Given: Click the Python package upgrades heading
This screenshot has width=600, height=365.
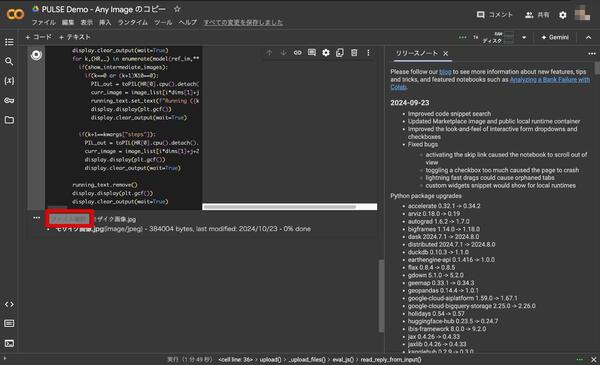Looking at the screenshot, I should pos(426,196).
